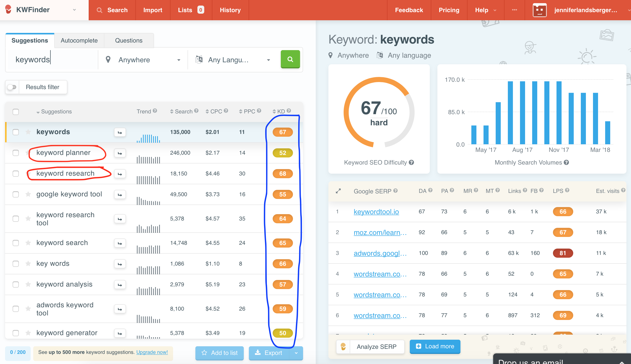The height and width of the screenshot is (364, 631).
Task: Click the CPC column help icon
Action: [x=226, y=111]
